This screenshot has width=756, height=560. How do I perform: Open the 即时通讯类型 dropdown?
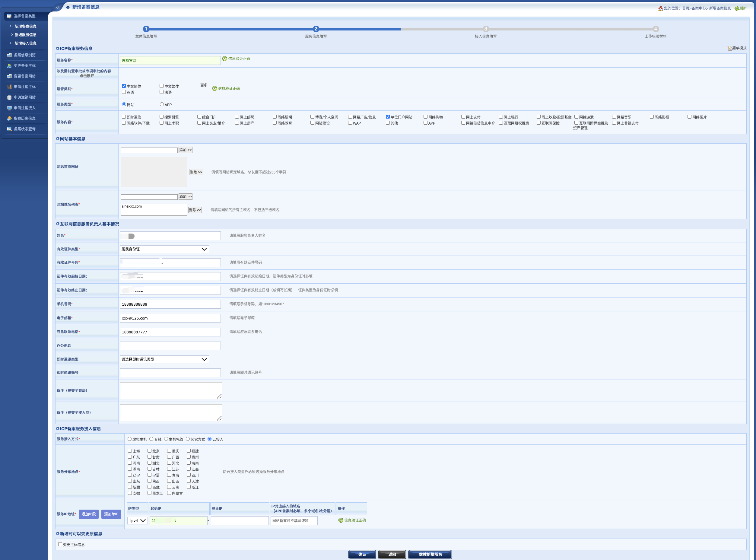click(164, 359)
